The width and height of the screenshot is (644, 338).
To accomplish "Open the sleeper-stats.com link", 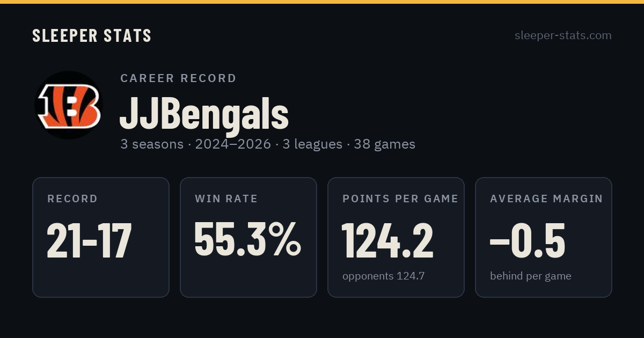I will click(563, 35).
